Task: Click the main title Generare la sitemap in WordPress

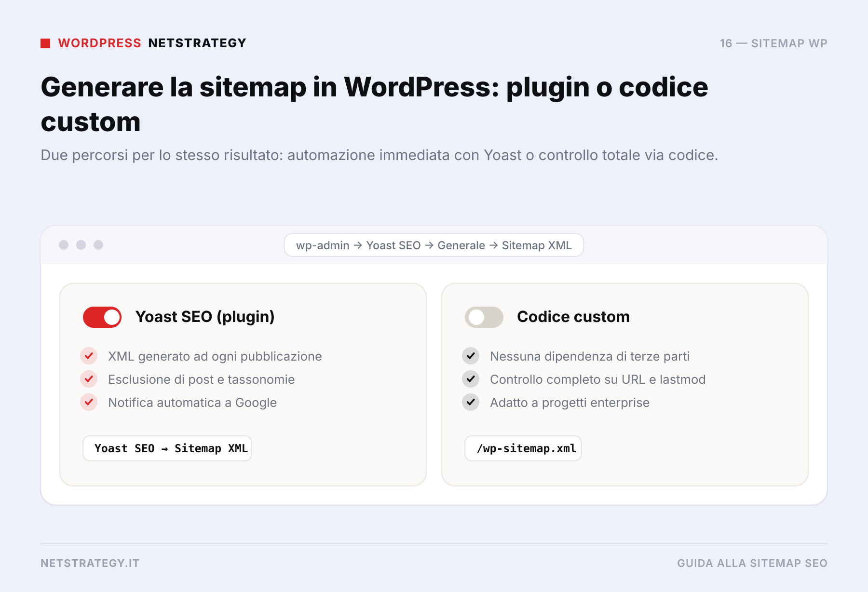Action: 375,104
